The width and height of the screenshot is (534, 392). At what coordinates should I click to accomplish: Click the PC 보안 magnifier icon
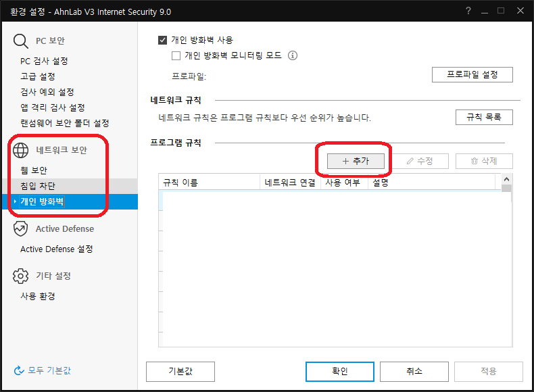click(21, 41)
